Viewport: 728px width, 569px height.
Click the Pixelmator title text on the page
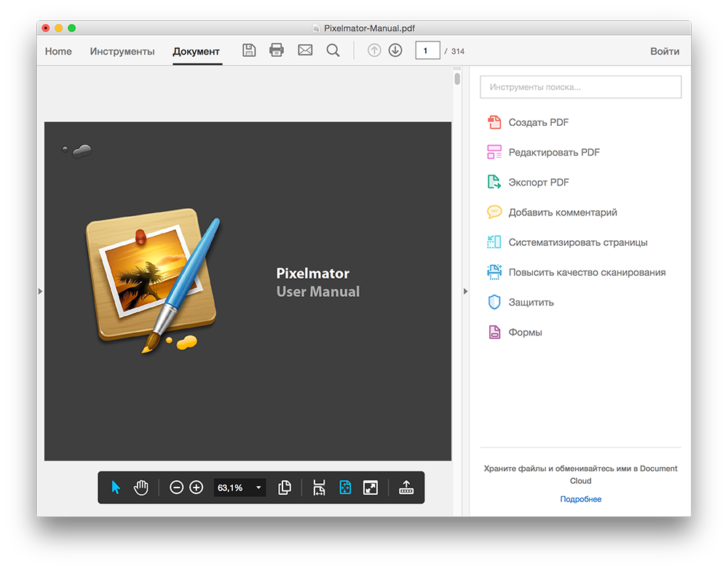point(313,274)
